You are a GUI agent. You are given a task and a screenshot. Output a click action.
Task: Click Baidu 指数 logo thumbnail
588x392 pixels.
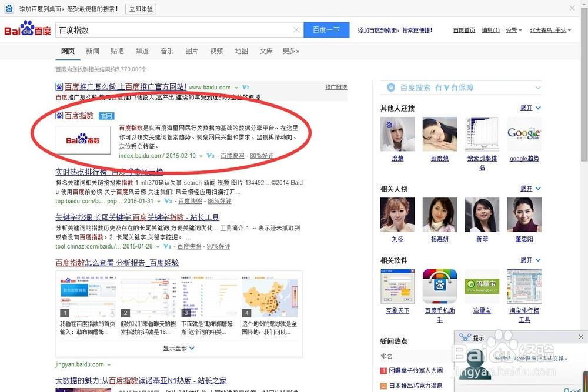click(83, 140)
